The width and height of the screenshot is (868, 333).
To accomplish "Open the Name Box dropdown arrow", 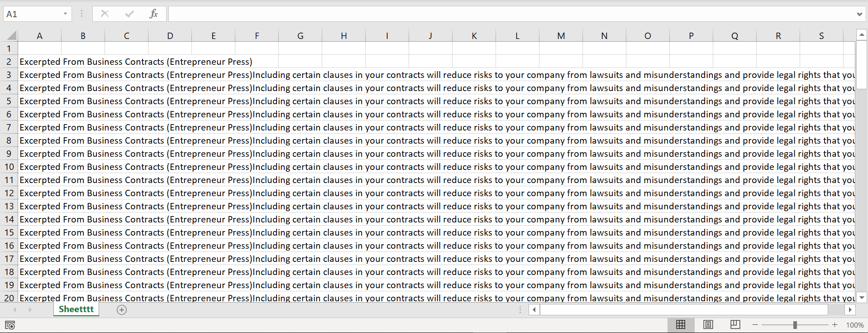I will click(65, 14).
